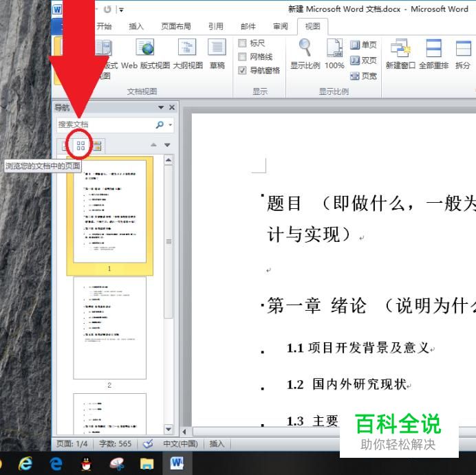476x475 pixels.
Task: Arrange all windows (全部重排)
Action: coord(433,54)
